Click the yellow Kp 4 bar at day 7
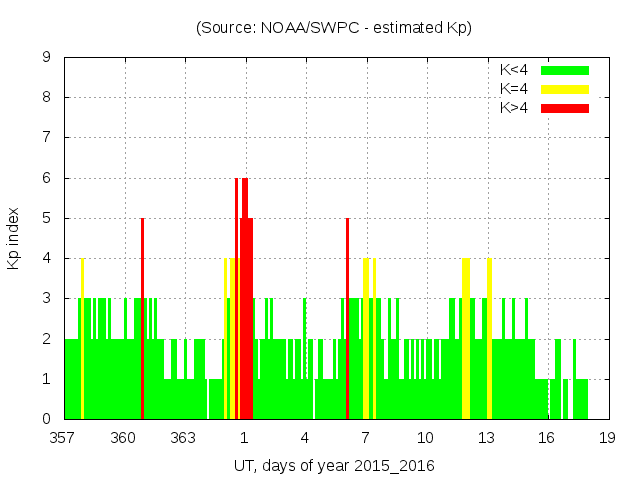The height and width of the screenshot is (480, 640). pos(367,340)
